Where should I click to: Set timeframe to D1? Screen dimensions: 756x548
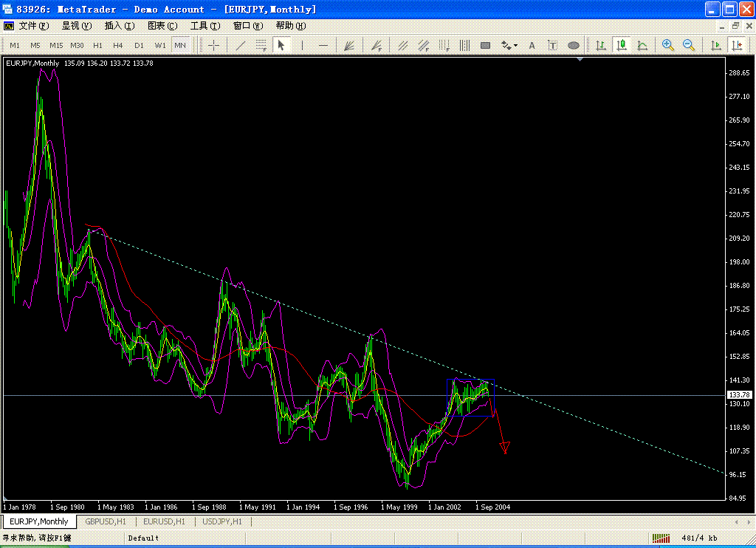point(139,45)
